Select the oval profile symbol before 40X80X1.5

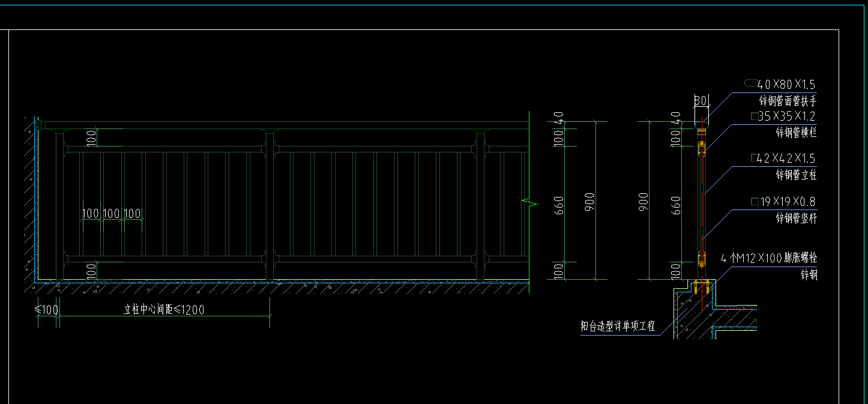click(x=750, y=82)
